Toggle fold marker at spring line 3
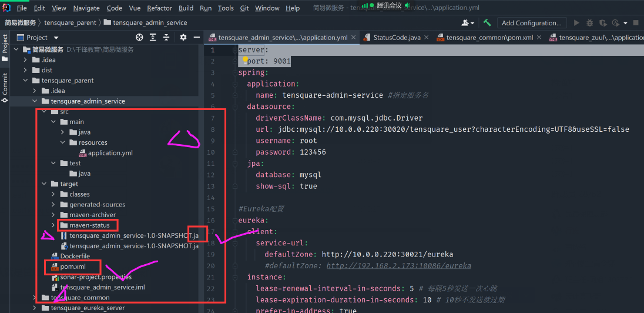644x313 pixels. point(235,73)
